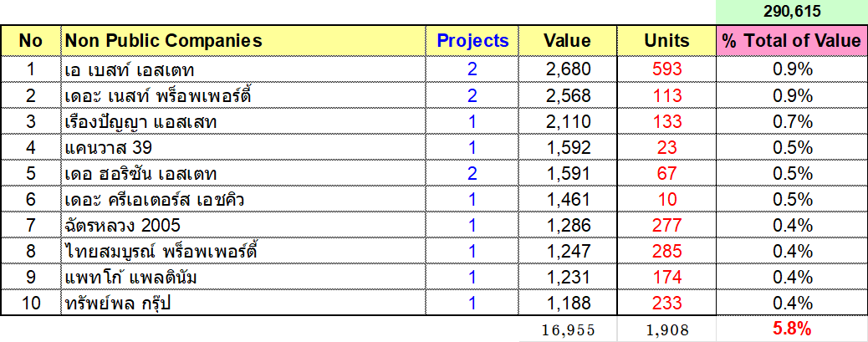This screenshot has height=342, width=868.
Task: Select the 'Value' column header
Action: [567, 41]
